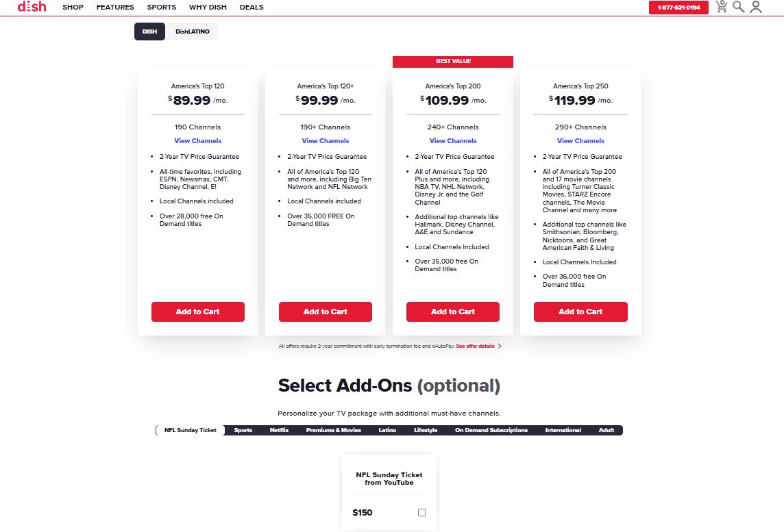Open the SHOP menu

pos(73,7)
